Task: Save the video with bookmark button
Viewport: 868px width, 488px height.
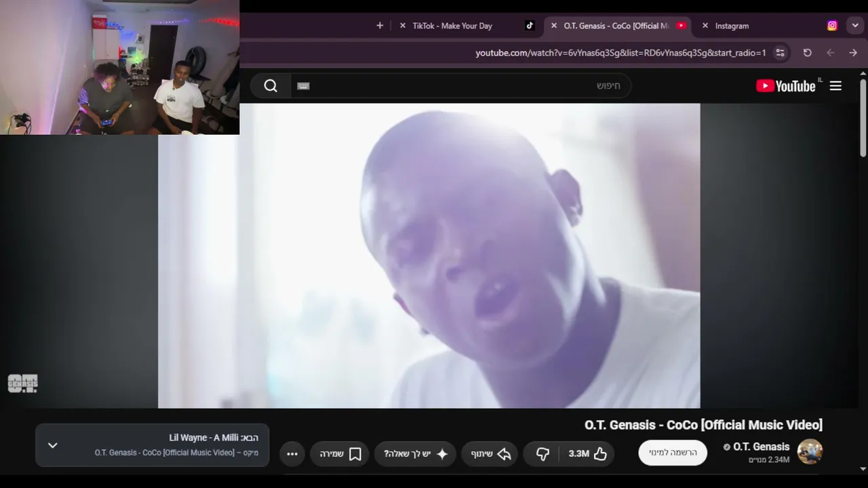Action: [340, 454]
